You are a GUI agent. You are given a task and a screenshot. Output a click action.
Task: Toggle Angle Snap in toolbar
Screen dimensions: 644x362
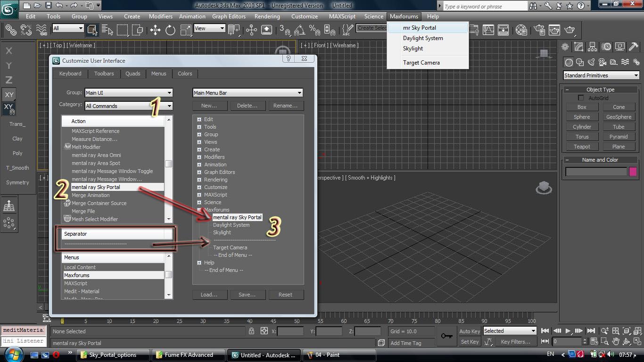click(300, 30)
